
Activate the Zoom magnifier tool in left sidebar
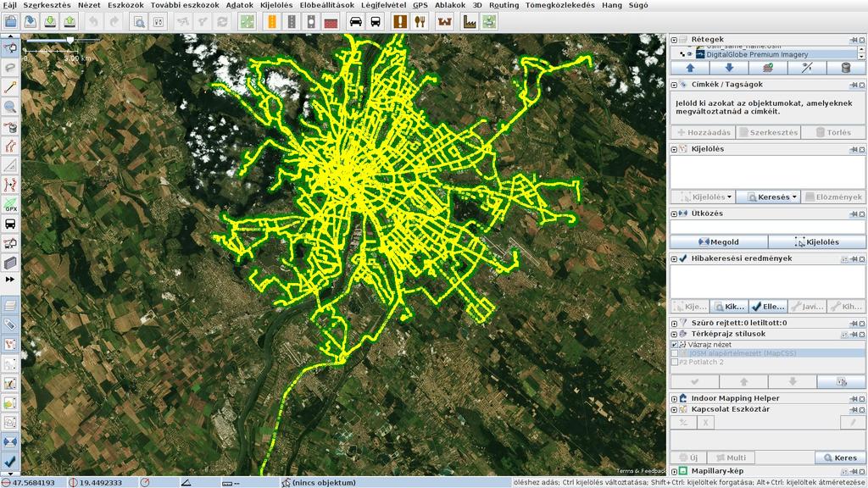tap(10, 107)
